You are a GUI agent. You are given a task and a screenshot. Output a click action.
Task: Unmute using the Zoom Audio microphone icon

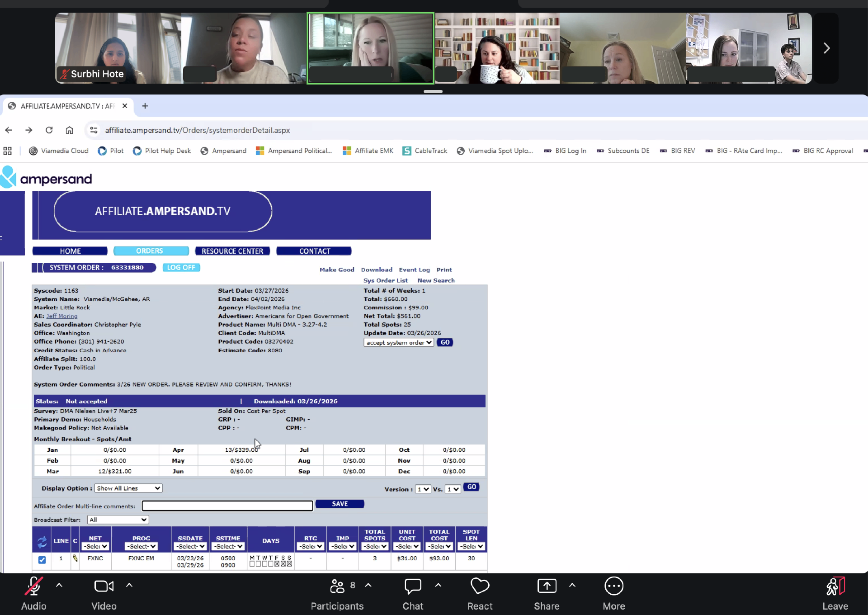[x=34, y=587]
